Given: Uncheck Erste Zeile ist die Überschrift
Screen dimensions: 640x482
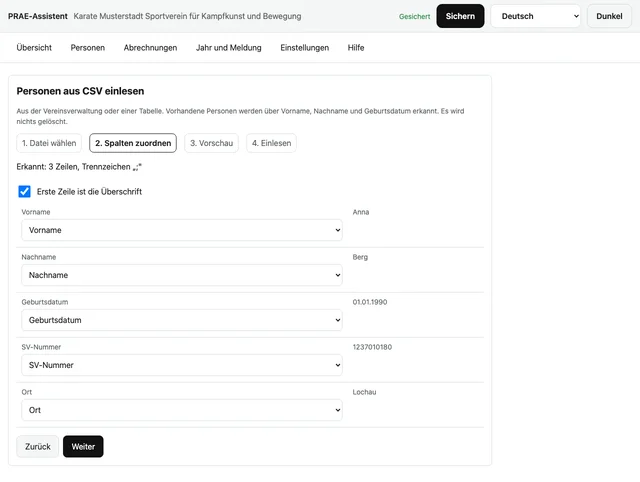Looking at the screenshot, I should coord(24,191).
